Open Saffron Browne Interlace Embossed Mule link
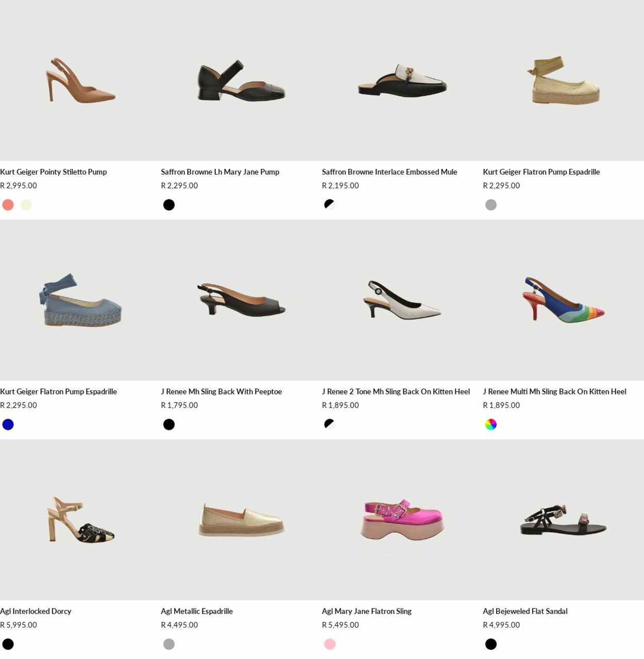The width and height of the screenshot is (644, 659). click(x=389, y=172)
